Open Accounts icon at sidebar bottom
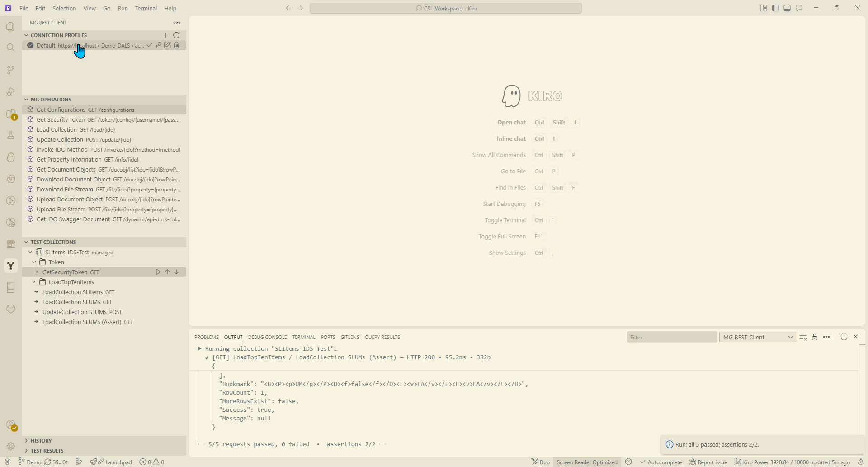Viewport: 868px width, 467px height. 11,425
